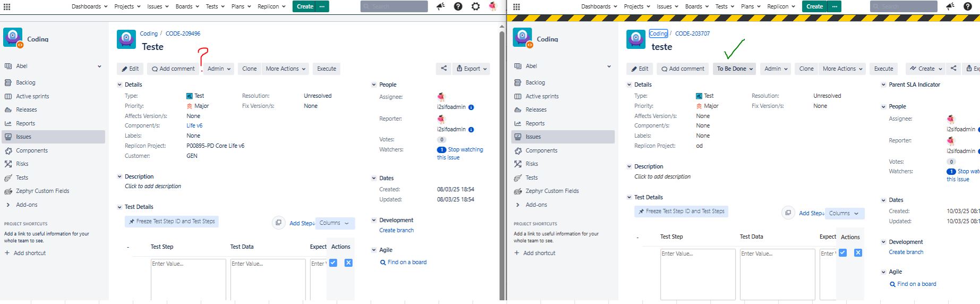The image size is (980, 304).
Task: Click Life v6 component link
Action: pyautogui.click(x=194, y=125)
